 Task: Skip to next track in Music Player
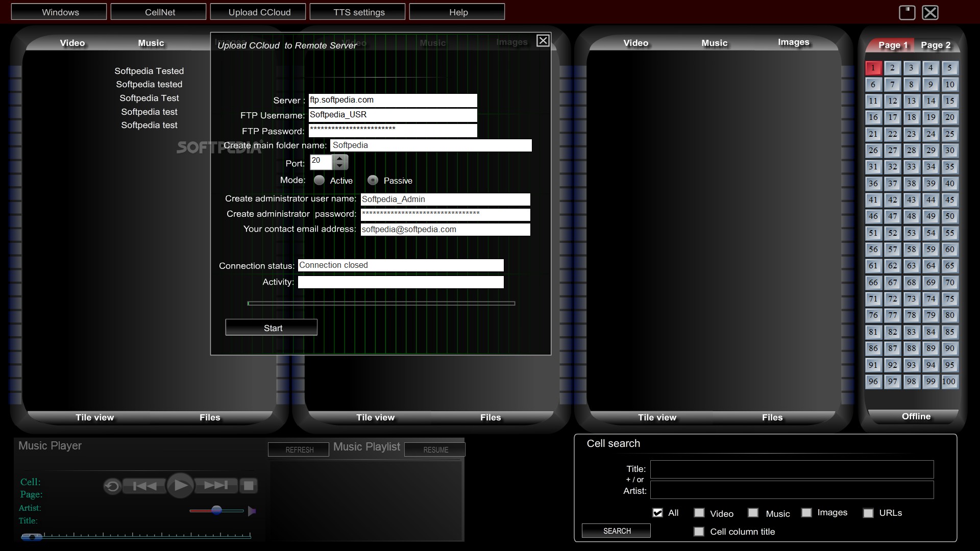(x=216, y=485)
